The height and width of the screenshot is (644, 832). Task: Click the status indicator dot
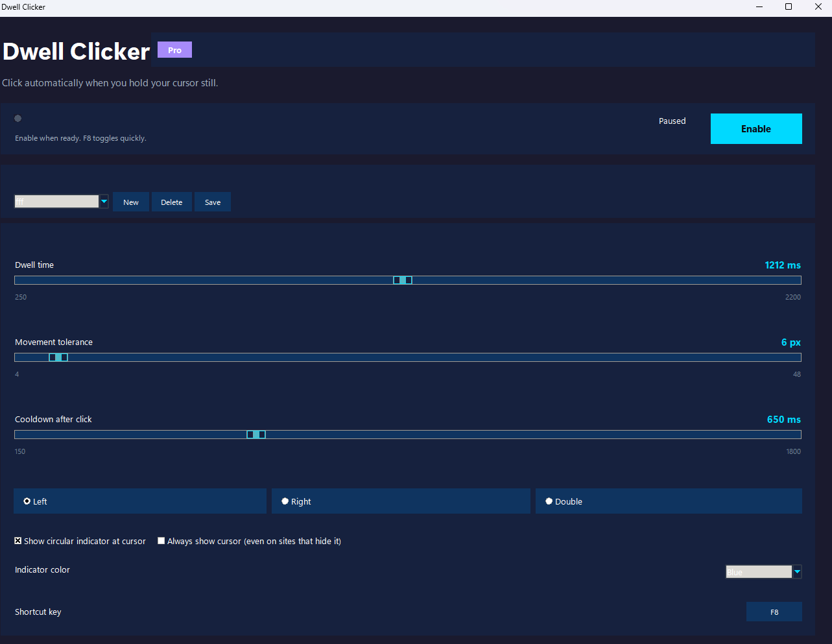(18, 119)
